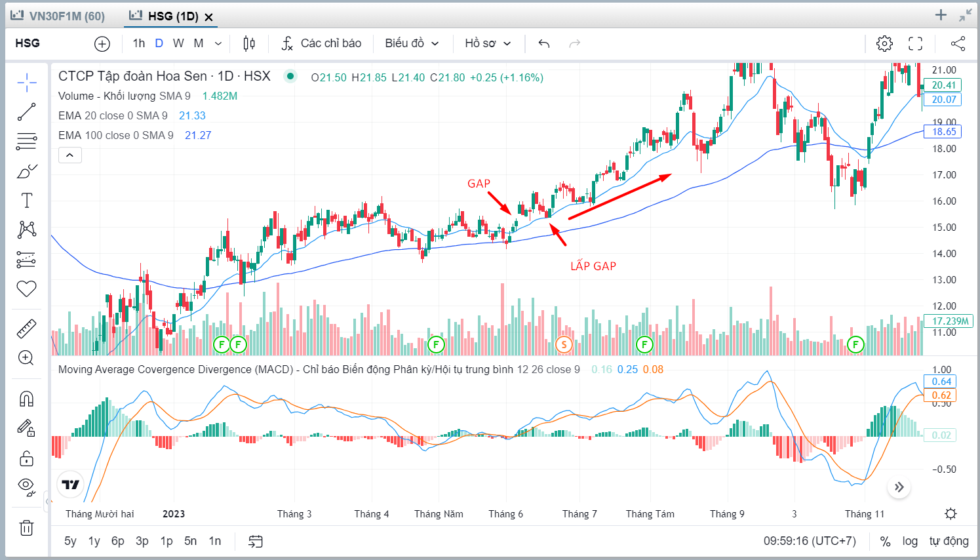The image size is (980, 560).
Task: Open the forecasting and measurement tools
Action: coord(27,260)
